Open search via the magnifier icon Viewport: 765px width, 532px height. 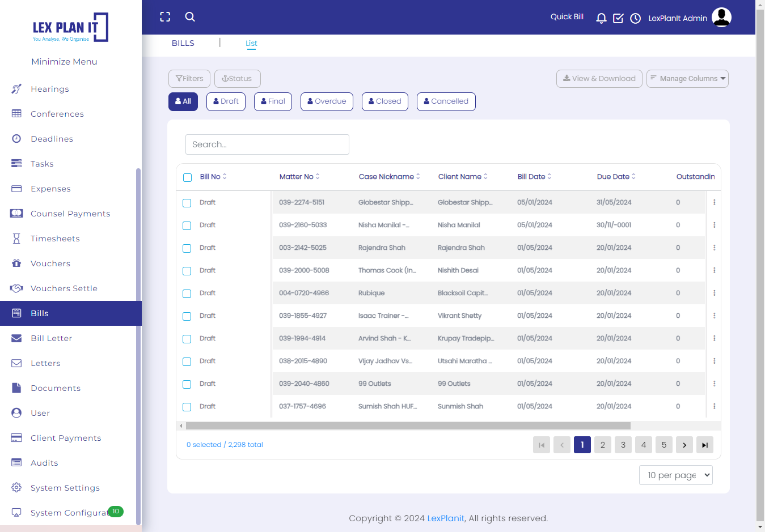pos(190,17)
